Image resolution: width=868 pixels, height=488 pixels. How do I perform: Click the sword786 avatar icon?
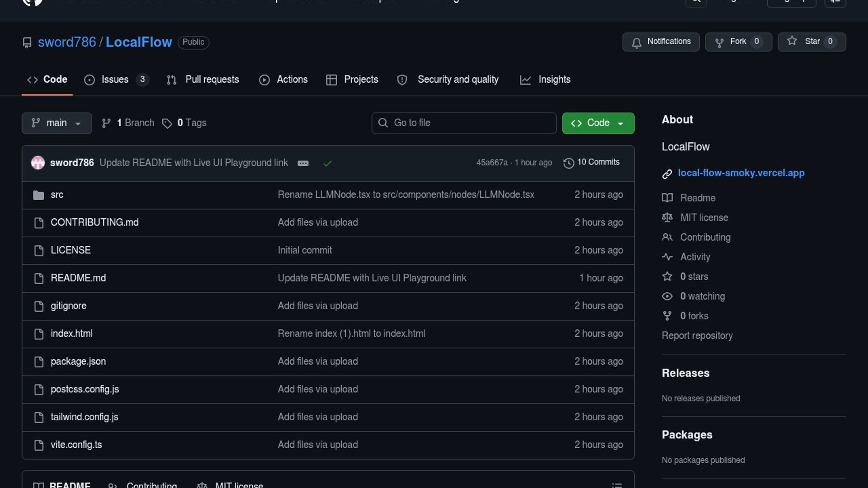(x=38, y=163)
